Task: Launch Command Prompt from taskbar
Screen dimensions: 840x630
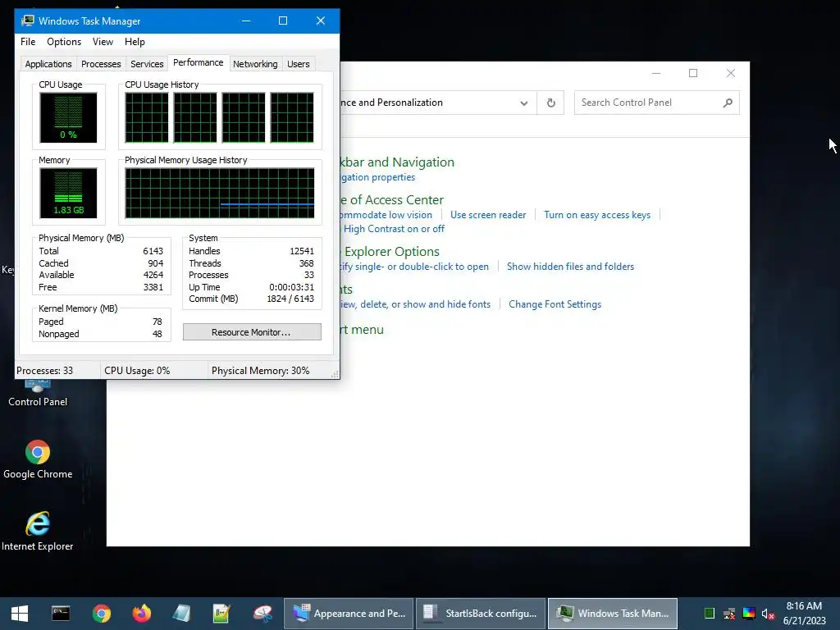Action: pyautogui.click(x=61, y=614)
